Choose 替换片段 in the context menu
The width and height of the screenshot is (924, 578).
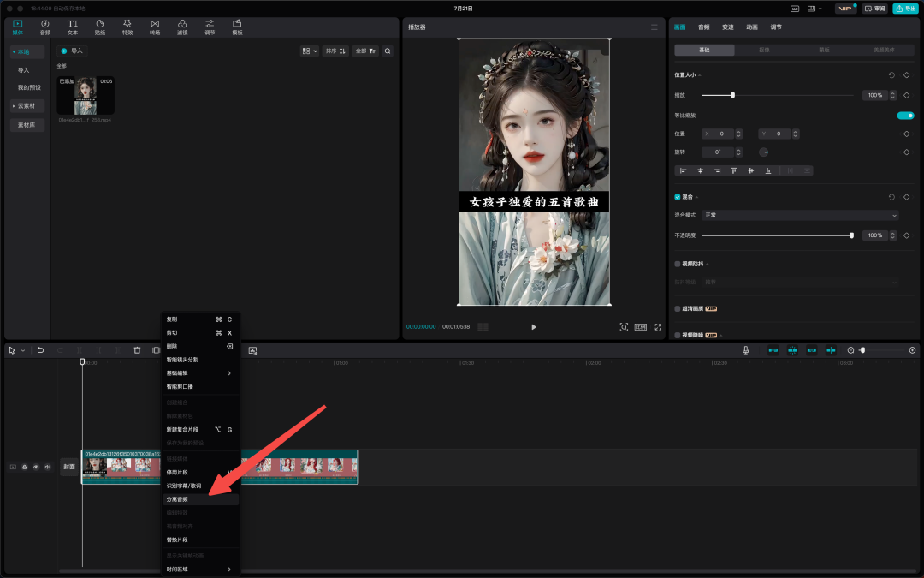point(200,539)
